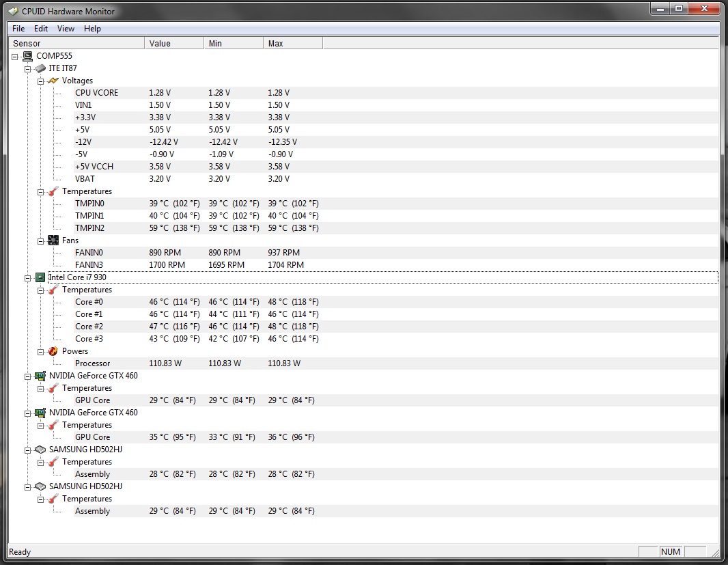Click thermometer icon under Intel Core i7 930
This screenshot has height=565, width=728.
click(53, 290)
